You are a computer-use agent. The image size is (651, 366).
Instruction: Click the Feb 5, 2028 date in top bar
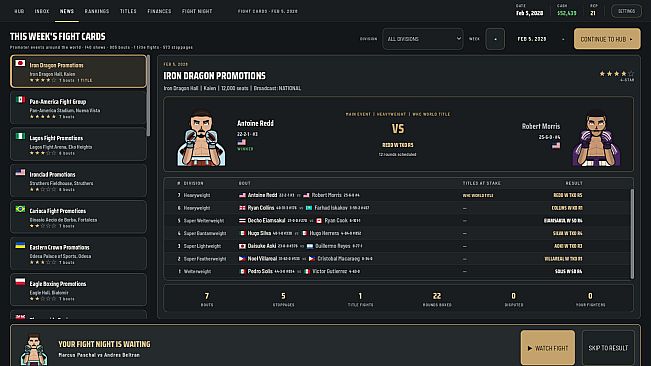tap(529, 13)
